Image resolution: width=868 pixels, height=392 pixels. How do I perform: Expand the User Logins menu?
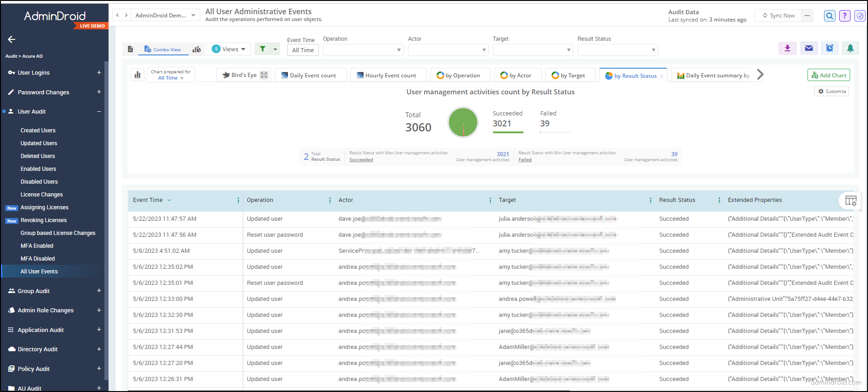(x=99, y=72)
